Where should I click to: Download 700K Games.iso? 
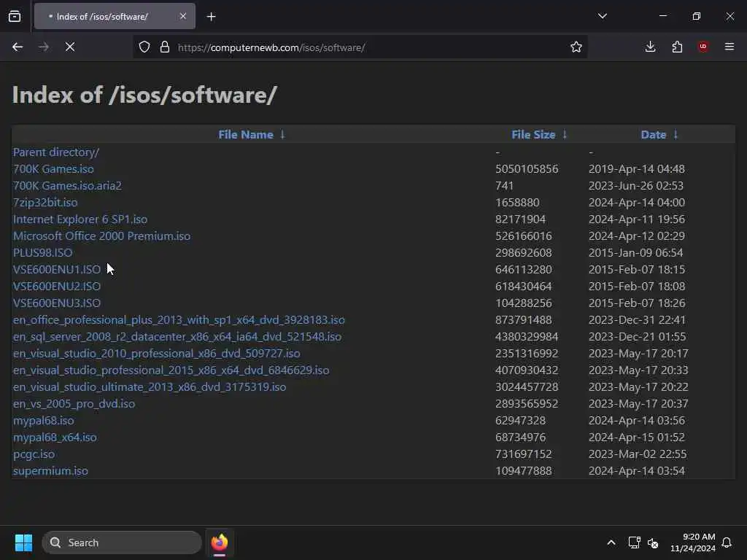click(53, 168)
